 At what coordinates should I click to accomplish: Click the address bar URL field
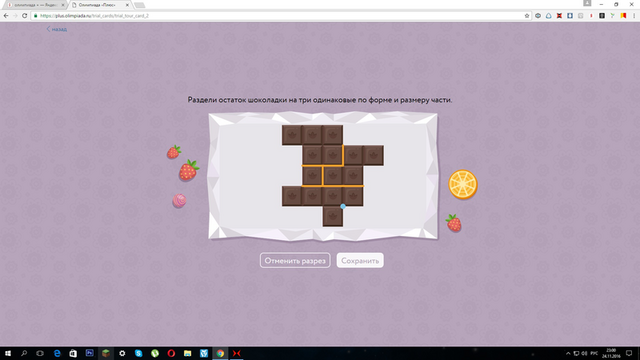[x=278, y=16]
